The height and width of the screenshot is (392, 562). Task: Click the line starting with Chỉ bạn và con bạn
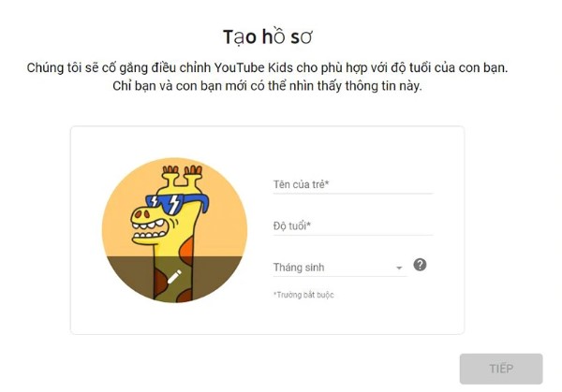click(x=267, y=86)
